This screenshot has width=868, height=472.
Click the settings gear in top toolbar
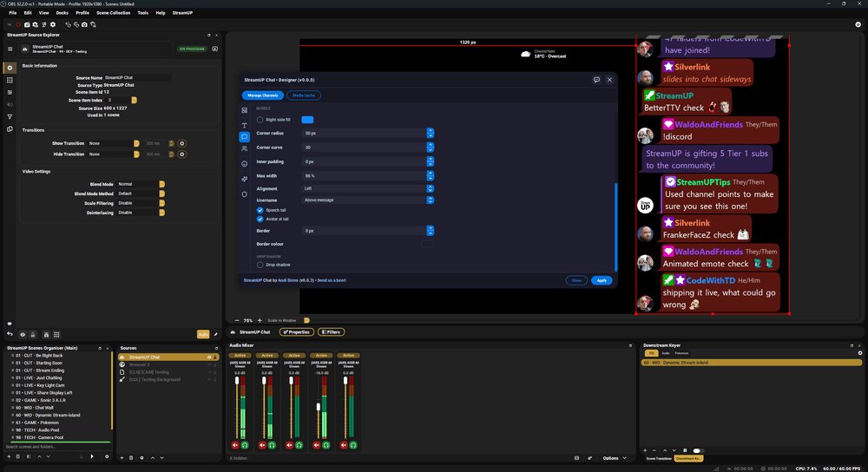[x=53, y=24]
